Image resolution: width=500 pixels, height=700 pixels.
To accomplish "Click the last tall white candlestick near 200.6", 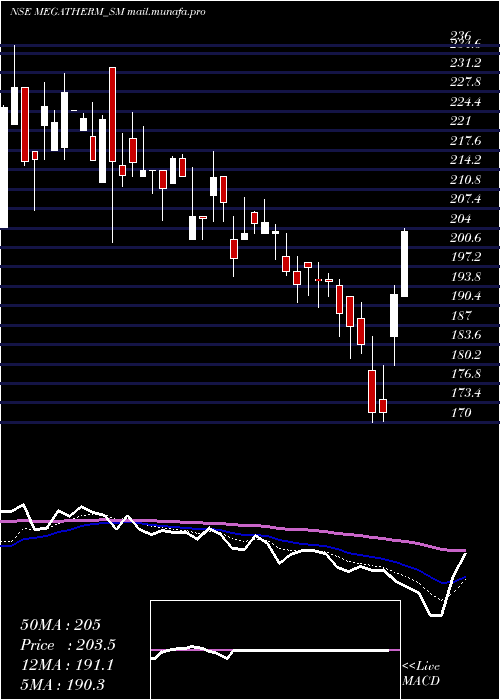I will (x=404, y=264).
